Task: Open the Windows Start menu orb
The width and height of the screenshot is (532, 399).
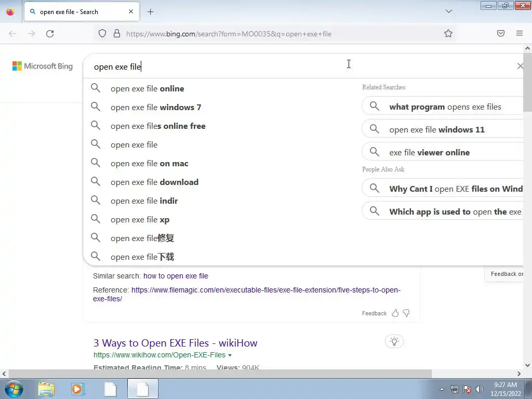Action: coord(14,389)
